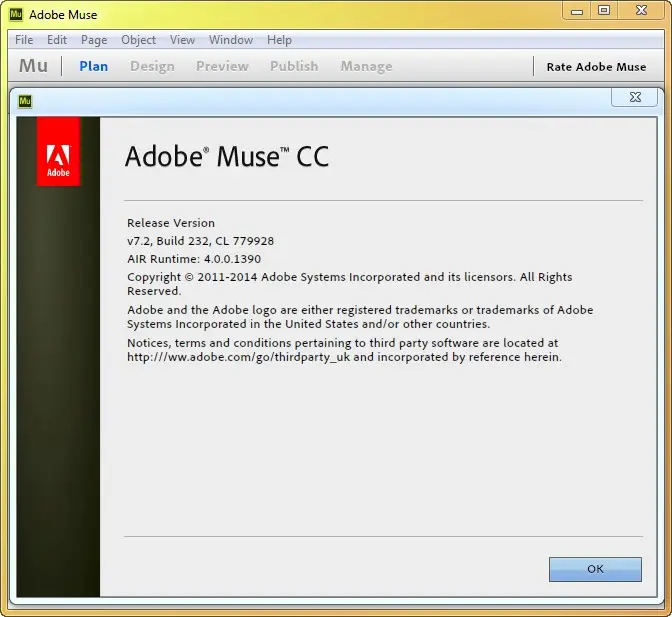Open the Edit menu

tap(57, 40)
